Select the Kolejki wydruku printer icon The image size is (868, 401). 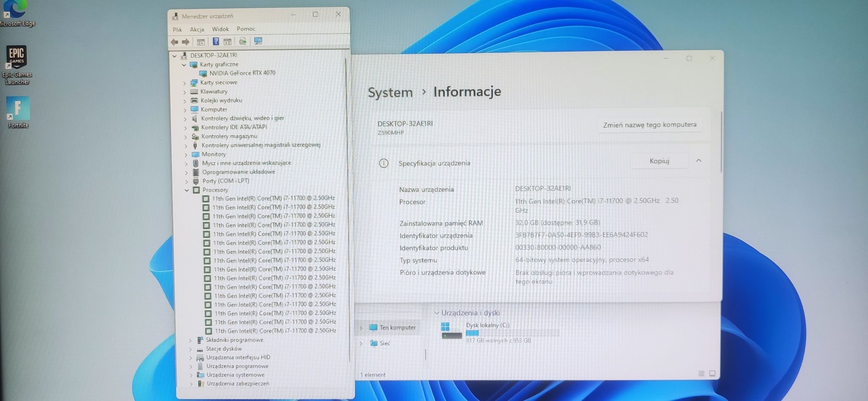(194, 100)
